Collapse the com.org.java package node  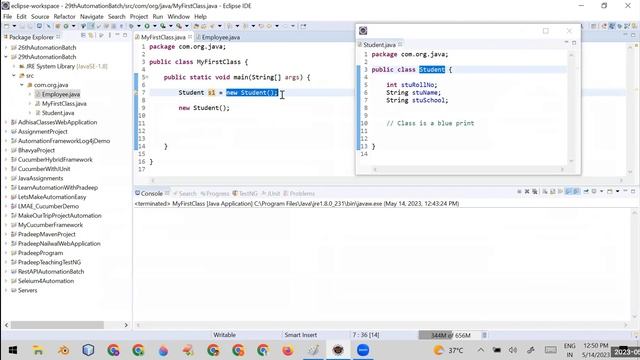tap(22, 85)
